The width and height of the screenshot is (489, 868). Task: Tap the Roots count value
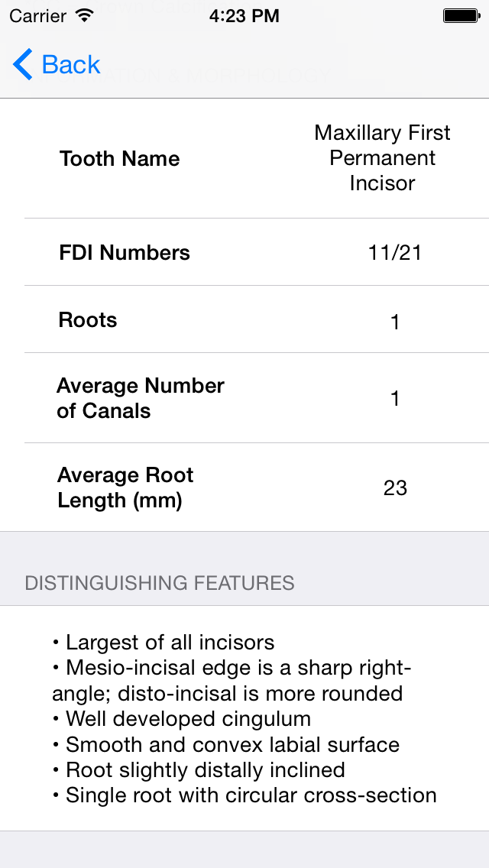pyautogui.click(x=395, y=322)
